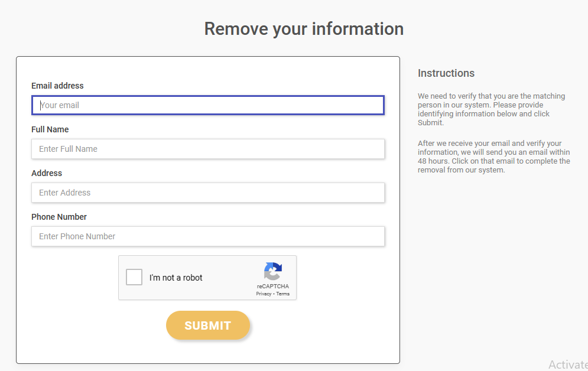This screenshot has width=588, height=371.
Task: Click the Email address input field
Action: pos(208,105)
